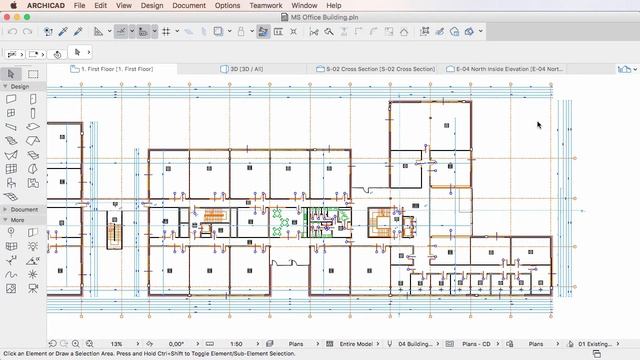The image size is (640, 360).
Task: Select the Door tool
Action: point(33,99)
